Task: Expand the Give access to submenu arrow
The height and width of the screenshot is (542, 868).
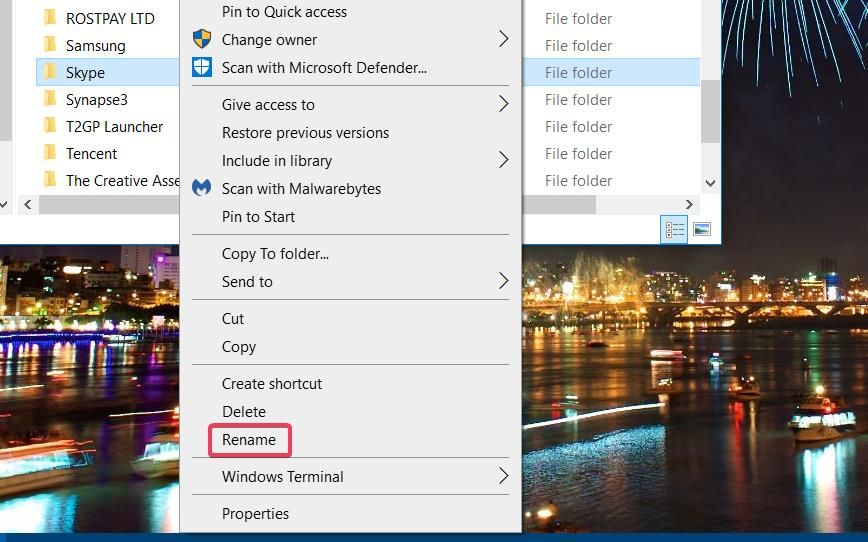Action: pyautogui.click(x=503, y=104)
